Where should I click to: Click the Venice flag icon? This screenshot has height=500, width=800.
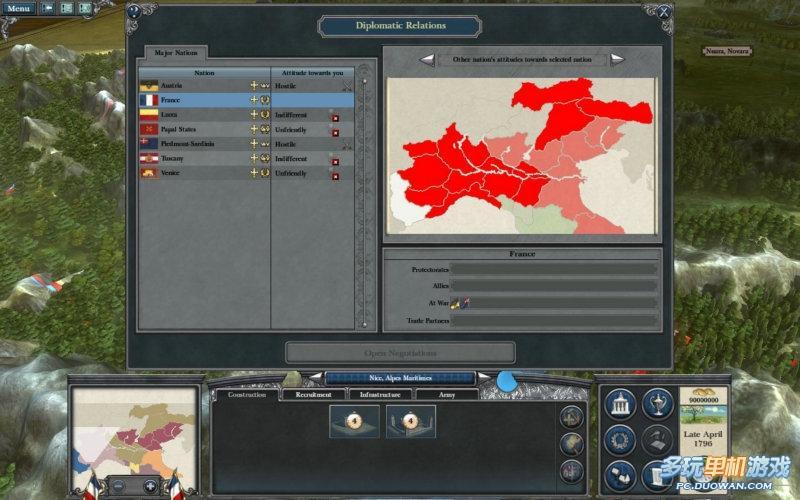149,173
